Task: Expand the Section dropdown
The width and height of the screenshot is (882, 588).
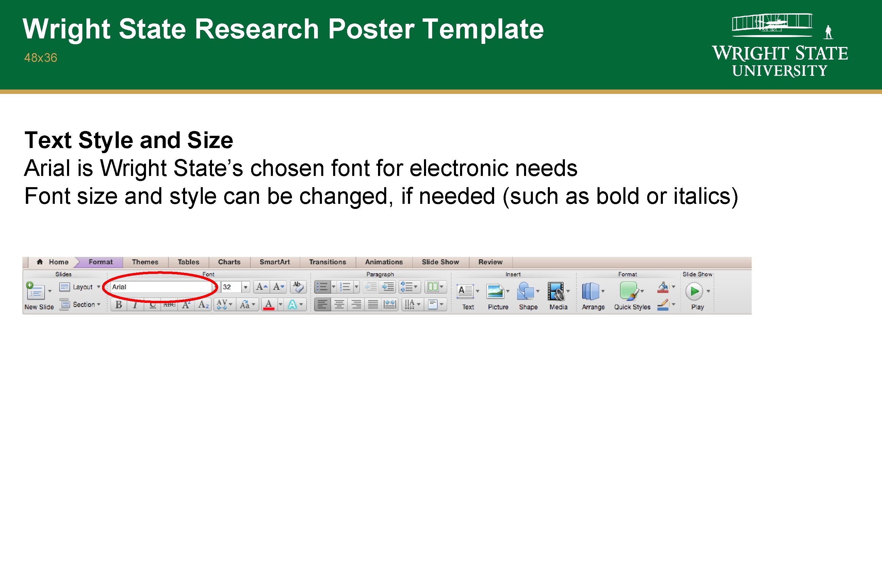Action: pyautogui.click(x=99, y=305)
